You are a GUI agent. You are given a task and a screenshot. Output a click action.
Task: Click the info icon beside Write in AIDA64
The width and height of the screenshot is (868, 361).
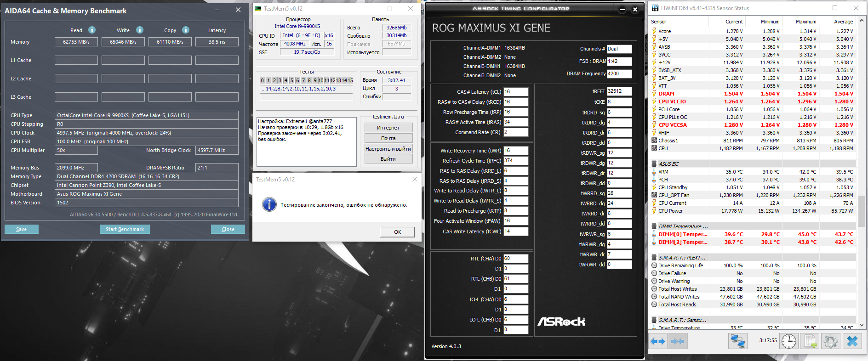click(x=140, y=30)
